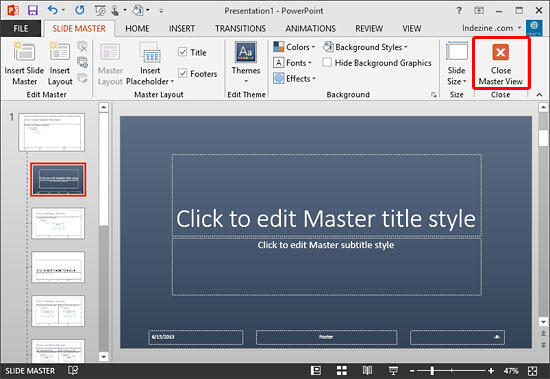The width and height of the screenshot is (550, 379).
Task: Select the Title Slide layout thumbnail
Action: point(58,180)
